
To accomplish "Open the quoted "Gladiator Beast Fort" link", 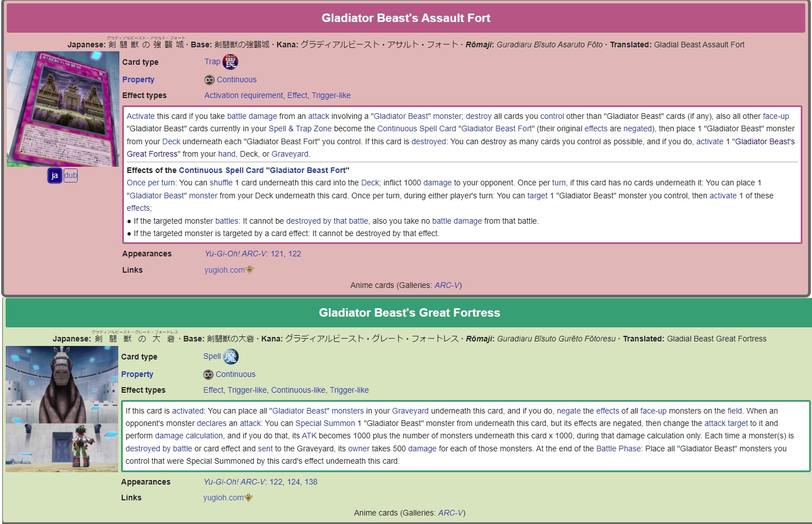I will (497, 129).
